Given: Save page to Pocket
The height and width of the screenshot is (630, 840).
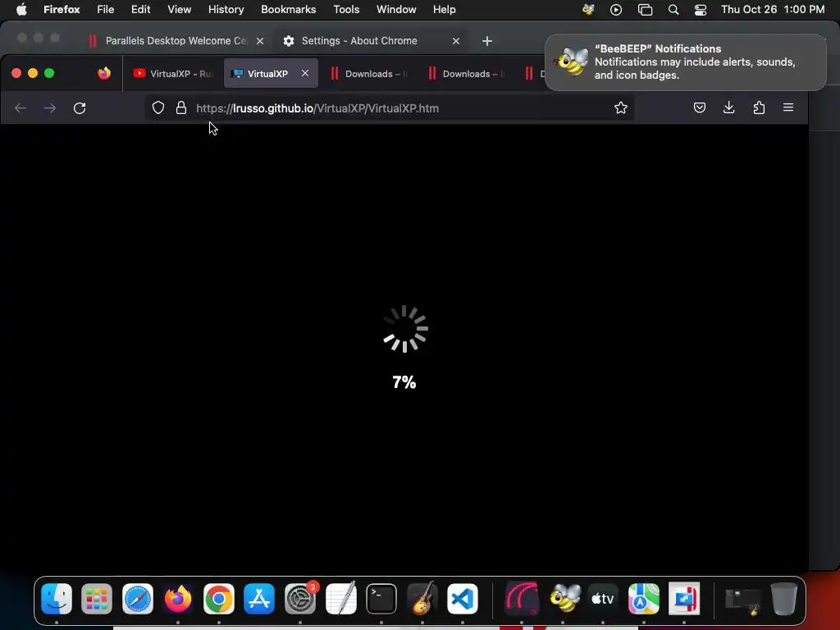Looking at the screenshot, I should click(700, 107).
